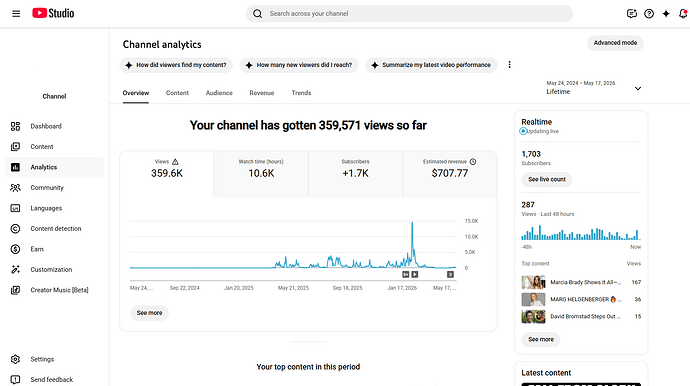The height and width of the screenshot is (386, 690).
Task: Open the help question mark icon
Action: pyautogui.click(x=649, y=14)
